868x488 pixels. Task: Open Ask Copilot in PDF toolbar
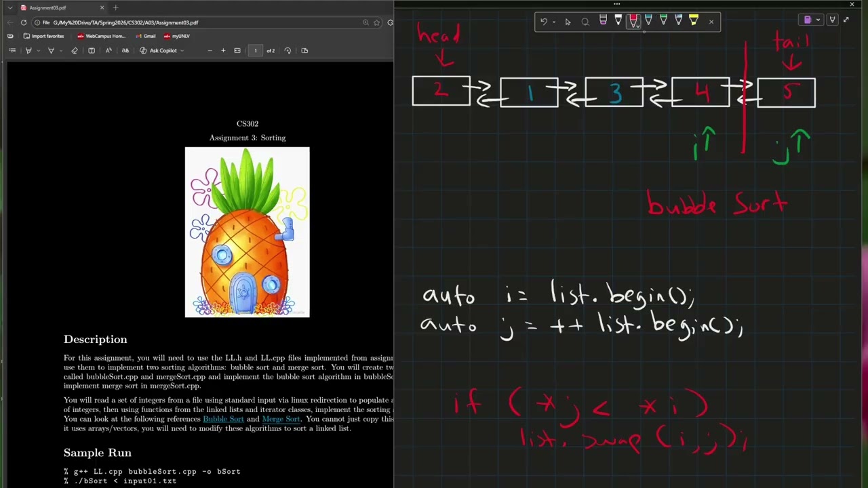click(x=159, y=50)
